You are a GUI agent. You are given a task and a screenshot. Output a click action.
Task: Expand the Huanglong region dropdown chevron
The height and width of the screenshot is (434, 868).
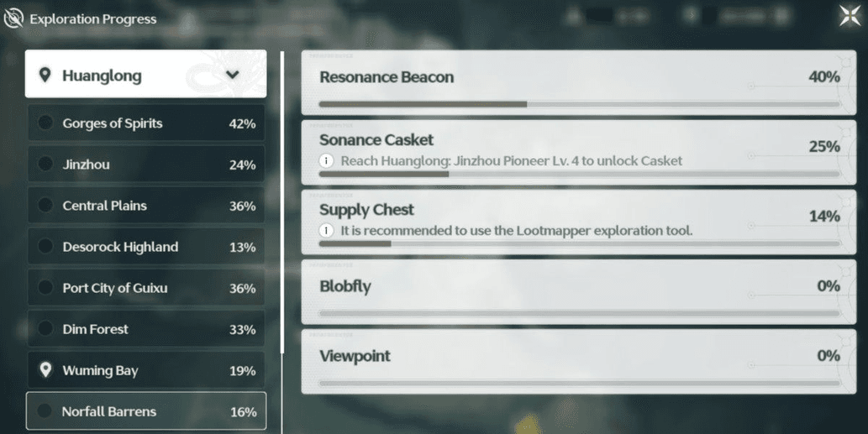[233, 75]
